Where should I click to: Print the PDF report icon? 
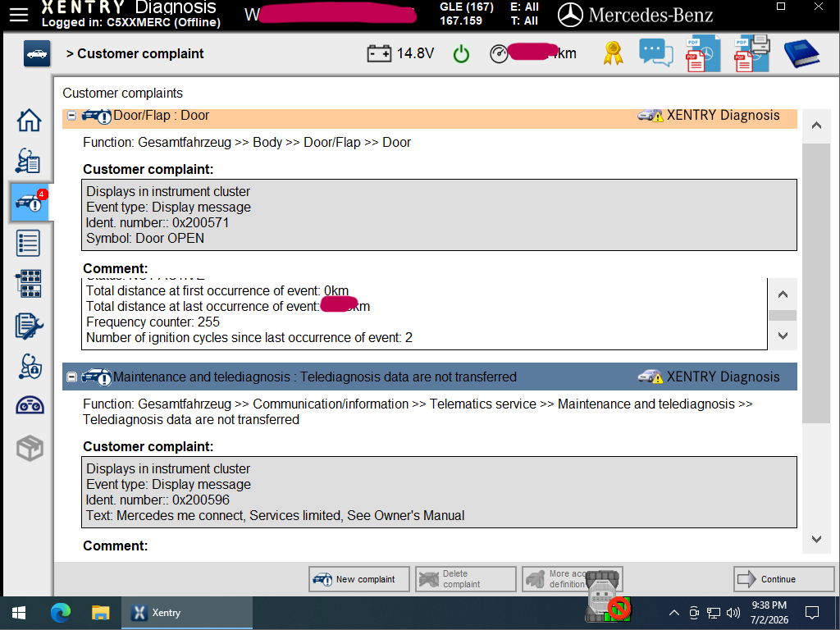(x=752, y=53)
